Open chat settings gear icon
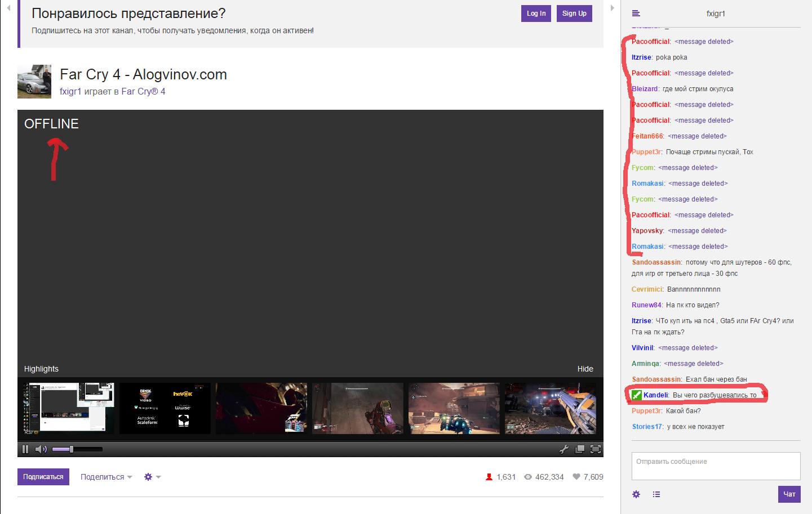The image size is (812, 514). 636,494
